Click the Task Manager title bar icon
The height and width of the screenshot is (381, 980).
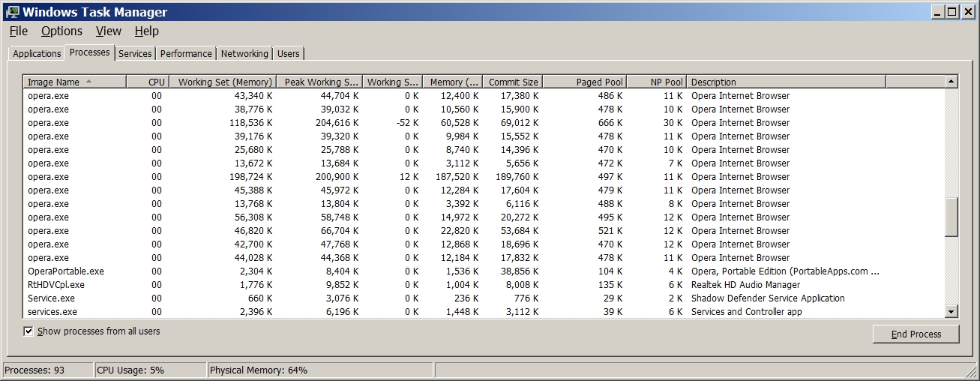11,12
